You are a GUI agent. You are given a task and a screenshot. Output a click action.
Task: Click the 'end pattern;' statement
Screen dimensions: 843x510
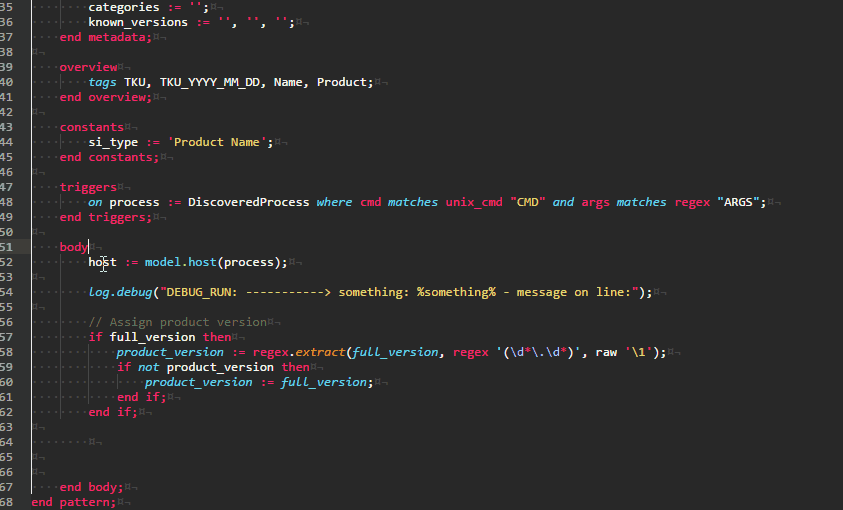click(74, 502)
